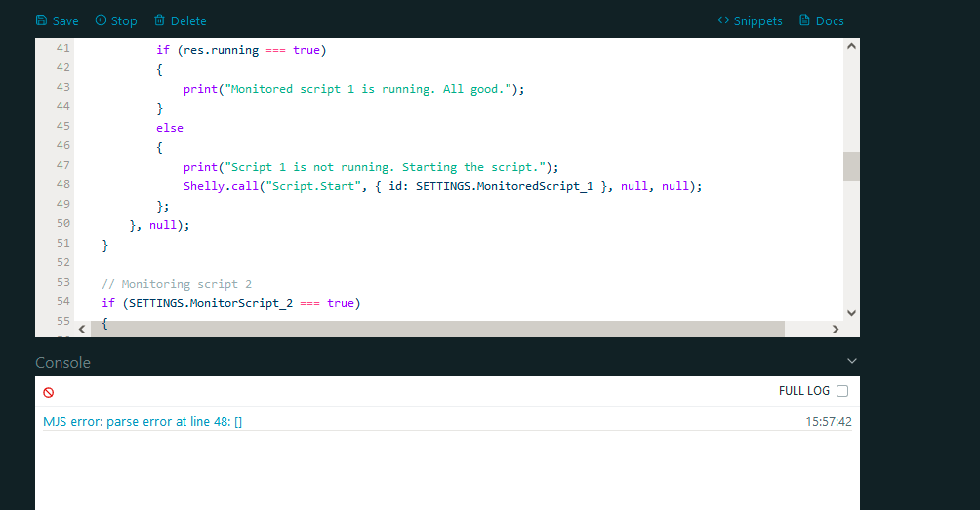The image size is (980, 510).
Task: Open the Docs link
Action: [830, 20]
